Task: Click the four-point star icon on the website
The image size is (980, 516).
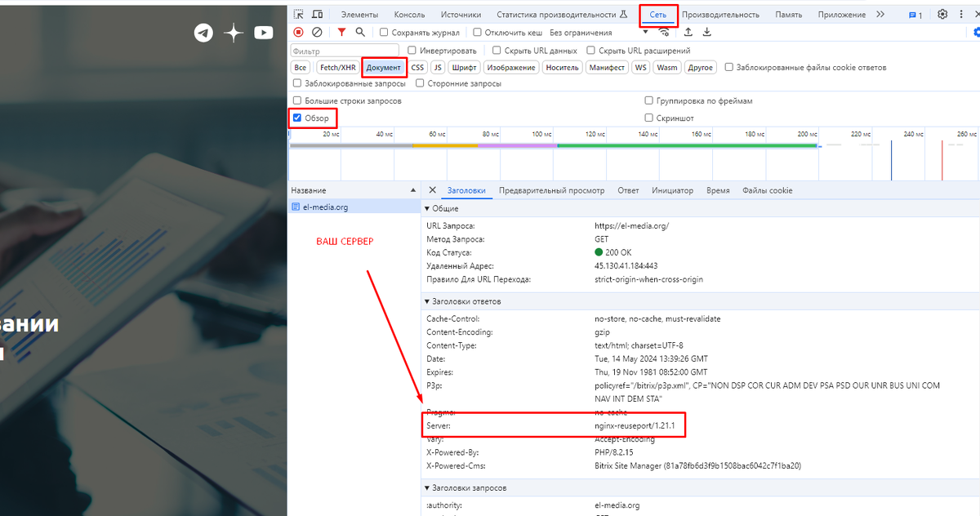Action: (234, 33)
